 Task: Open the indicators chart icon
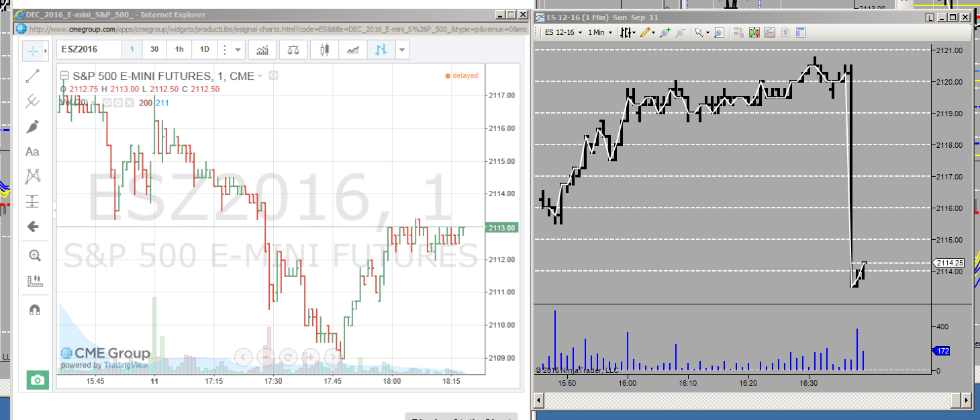[x=263, y=50]
